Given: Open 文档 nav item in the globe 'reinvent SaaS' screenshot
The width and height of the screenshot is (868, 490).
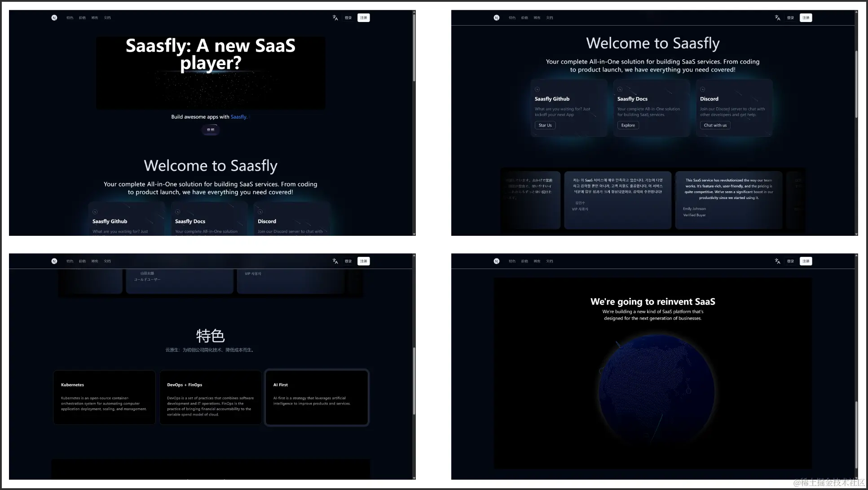Looking at the screenshot, I should pyautogui.click(x=550, y=261).
